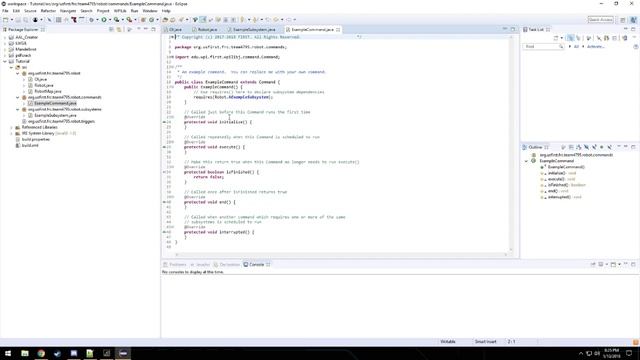
Task: Click the Open Type toolbar icon
Action: coord(164,20)
